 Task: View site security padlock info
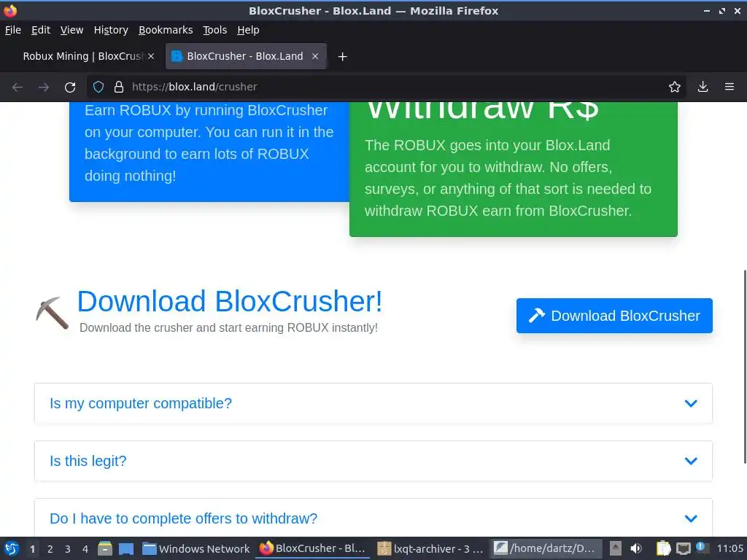(x=119, y=87)
